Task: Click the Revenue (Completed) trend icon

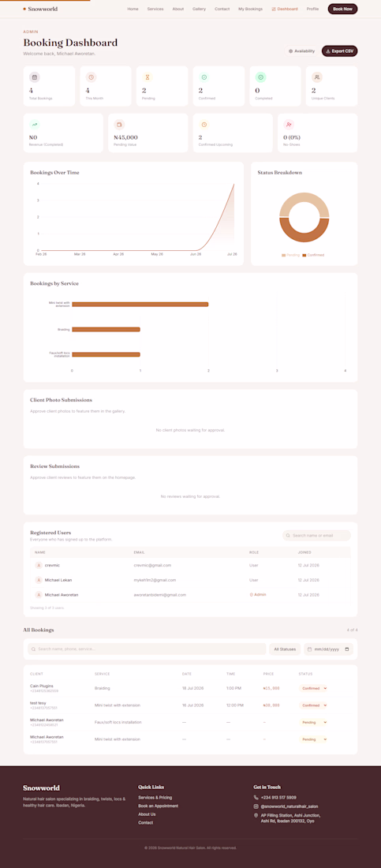Action: [35, 125]
